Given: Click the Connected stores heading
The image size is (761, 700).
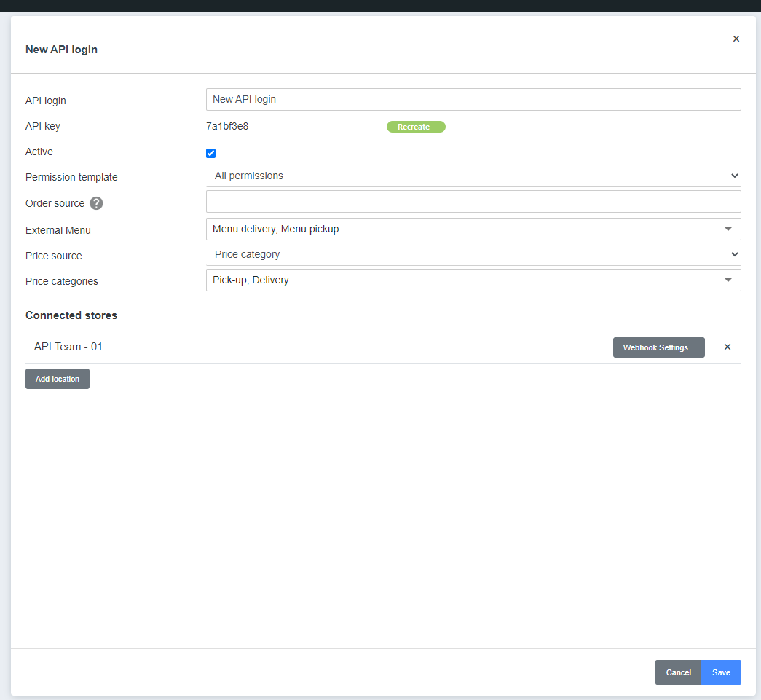Looking at the screenshot, I should point(71,315).
